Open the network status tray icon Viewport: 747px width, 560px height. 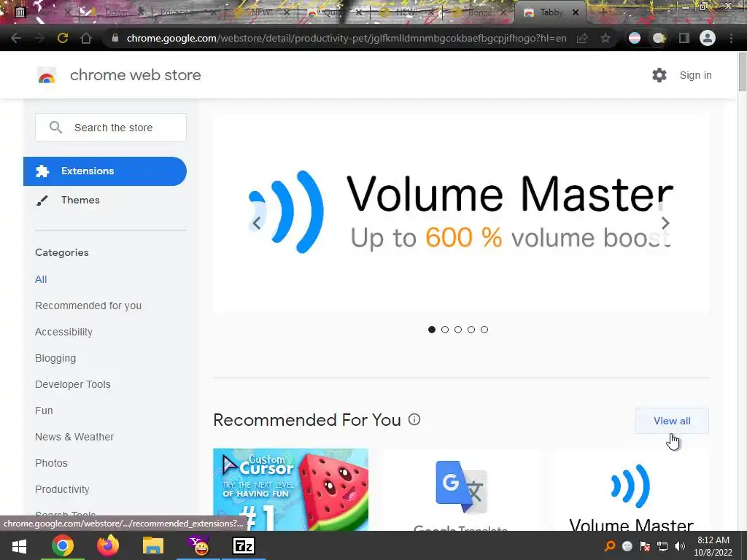[x=662, y=546]
